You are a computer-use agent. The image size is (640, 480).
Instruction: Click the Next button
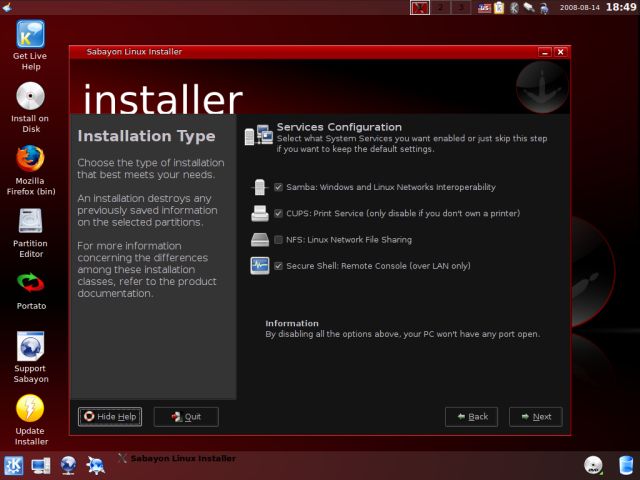(535, 417)
